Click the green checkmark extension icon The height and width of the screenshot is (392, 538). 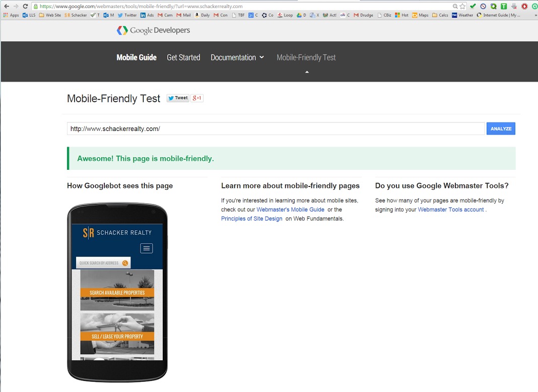point(473,6)
